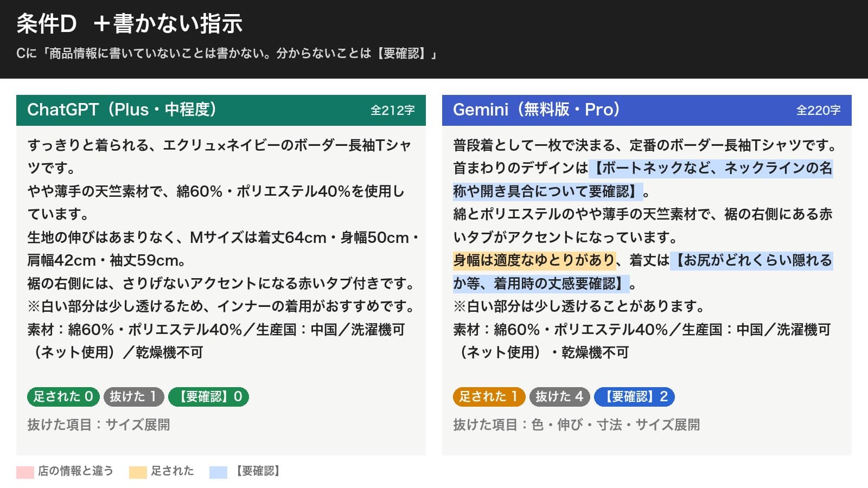This screenshot has height=488, width=868.
Task: Click the highlighted phrase 身幅は適度なゆとりがあり
Action: (x=534, y=260)
